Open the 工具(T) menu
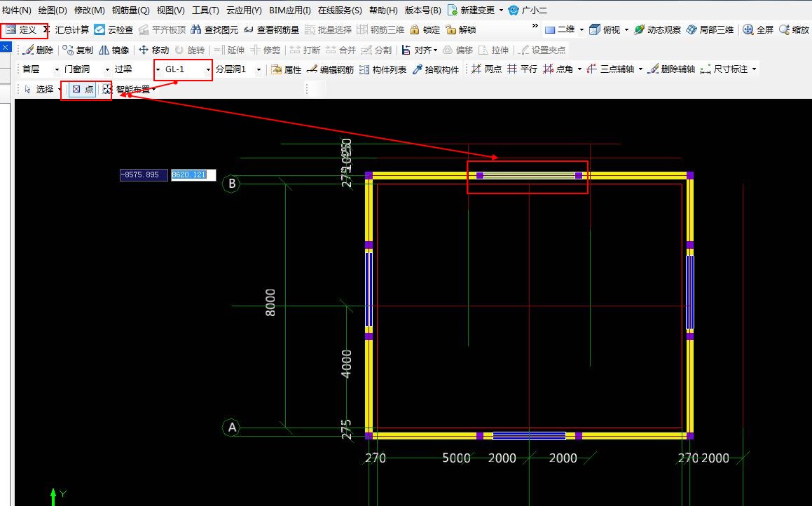The height and width of the screenshot is (506, 812). [205, 11]
